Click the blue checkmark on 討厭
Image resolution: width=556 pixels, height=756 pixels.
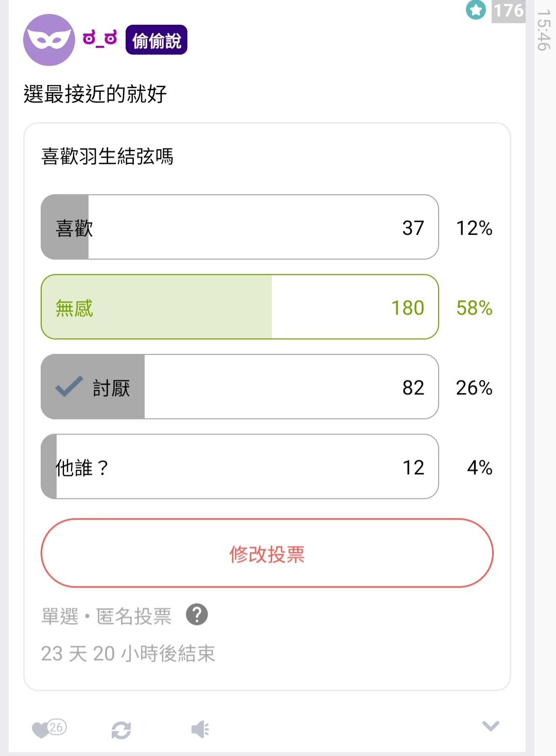tap(69, 386)
